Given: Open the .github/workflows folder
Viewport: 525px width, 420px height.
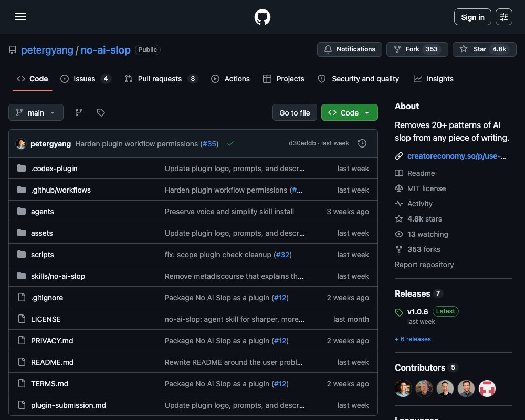Looking at the screenshot, I should click(x=60, y=190).
